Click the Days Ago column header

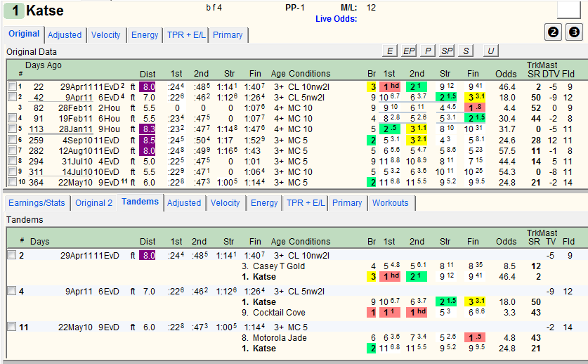coord(44,65)
